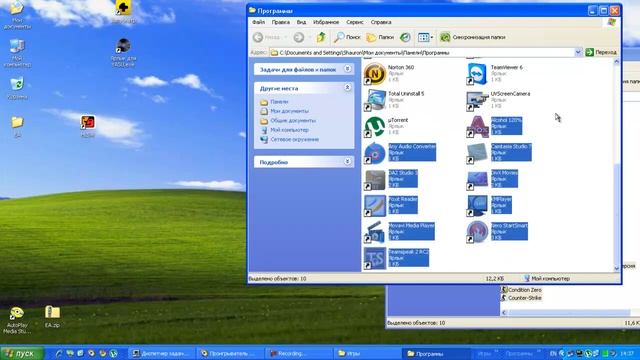
Task: Select the Movavi Media Player shortcut icon
Action: [375, 232]
